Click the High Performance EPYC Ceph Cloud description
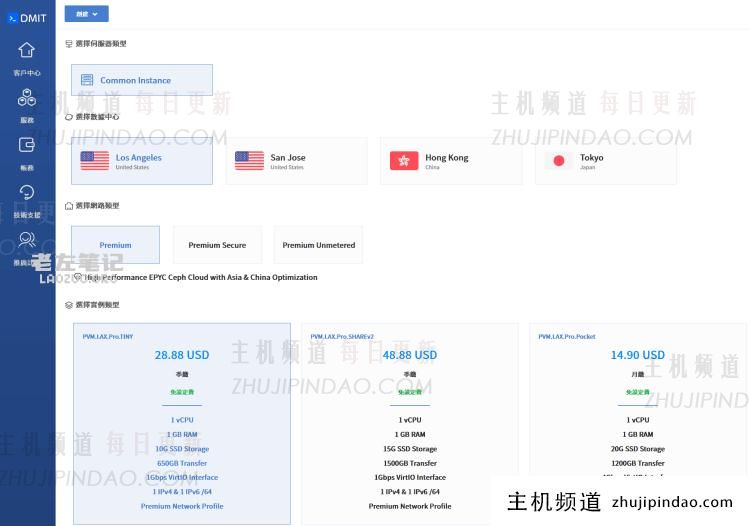Viewport: 750px width, 526px height. click(200, 277)
